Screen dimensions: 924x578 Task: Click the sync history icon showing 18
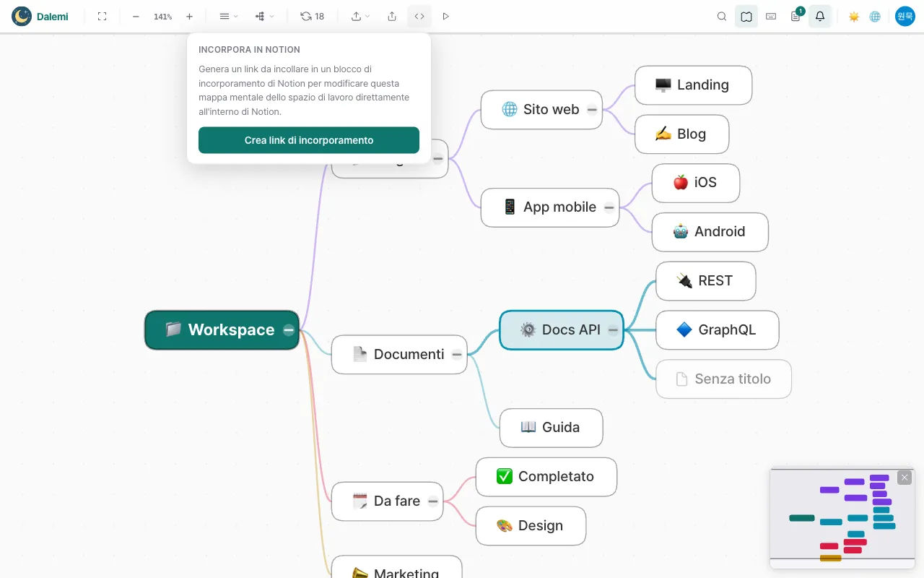pyautogui.click(x=313, y=16)
